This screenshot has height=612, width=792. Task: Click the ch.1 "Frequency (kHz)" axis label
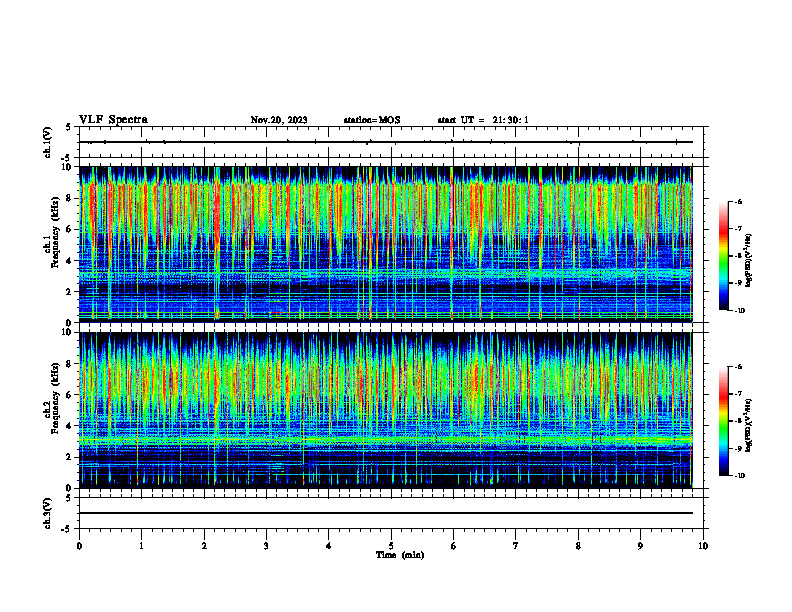56,232
